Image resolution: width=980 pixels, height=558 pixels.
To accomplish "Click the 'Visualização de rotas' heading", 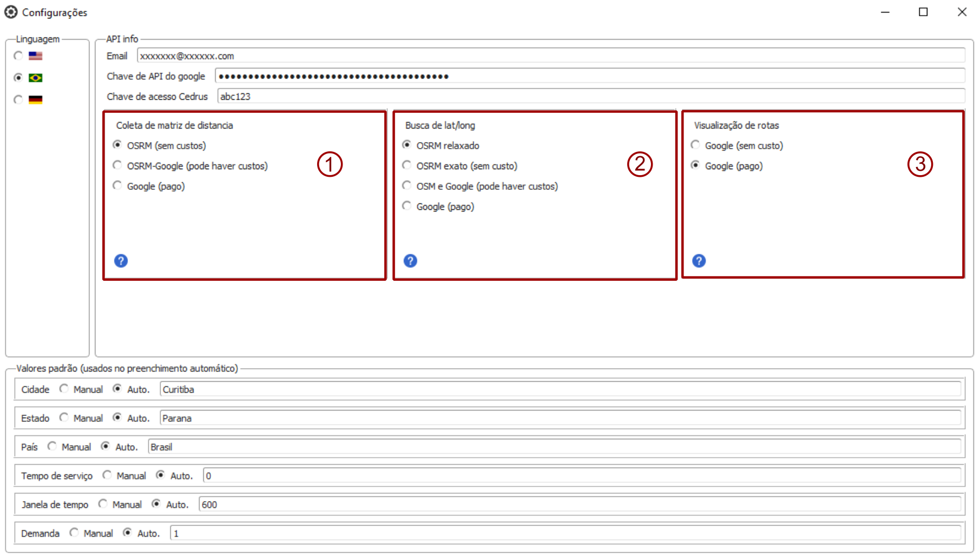I will 737,125.
